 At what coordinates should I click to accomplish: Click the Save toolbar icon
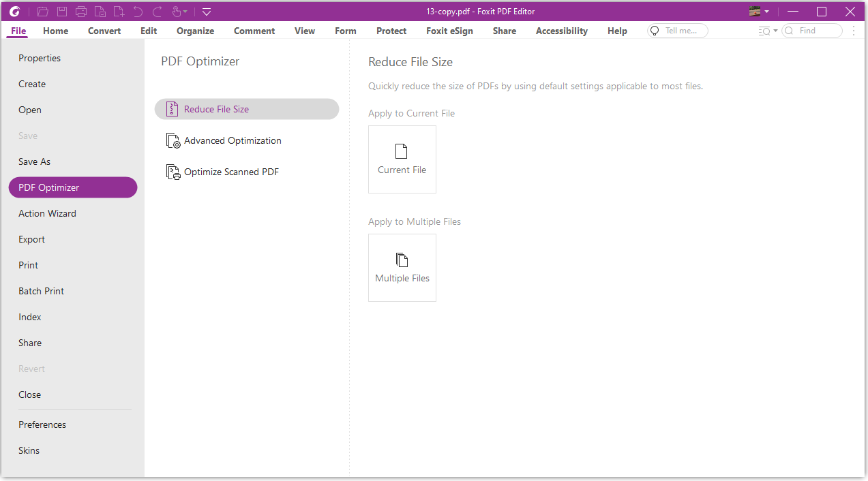[62, 11]
